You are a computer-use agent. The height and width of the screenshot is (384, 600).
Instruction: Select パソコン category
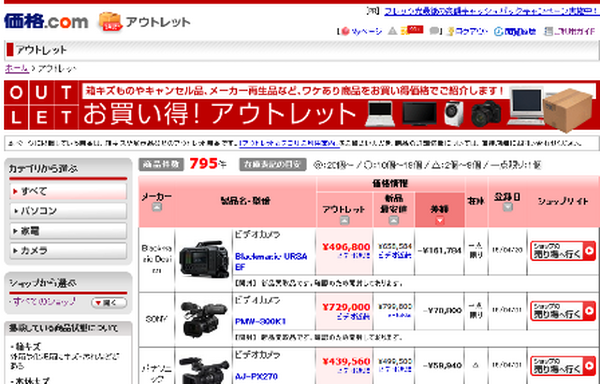pyautogui.click(x=68, y=211)
